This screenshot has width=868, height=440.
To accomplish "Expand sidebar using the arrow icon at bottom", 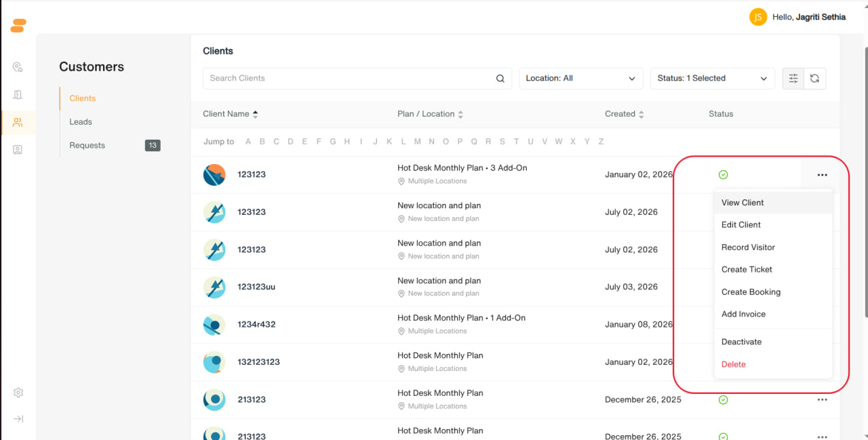I will point(18,419).
